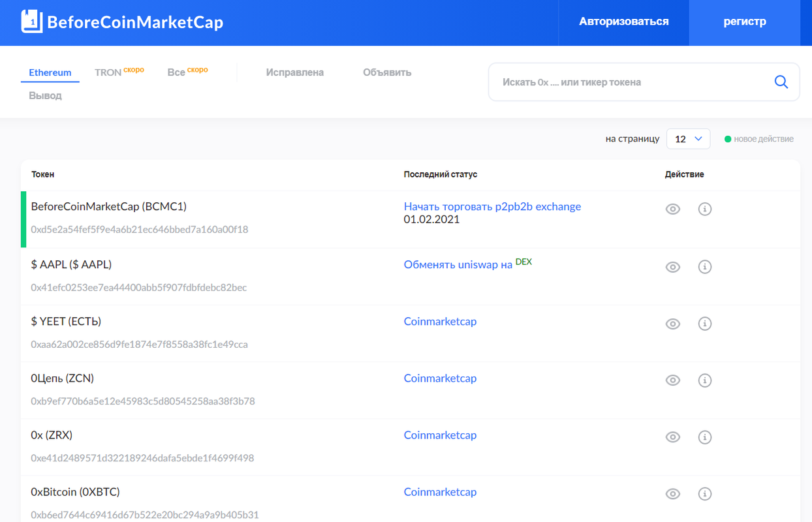The width and height of the screenshot is (812, 522).
Task: Click address 0xd5e2a54fef5f9e4a6b21ec646bbed7a160a00f18
Action: (140, 230)
